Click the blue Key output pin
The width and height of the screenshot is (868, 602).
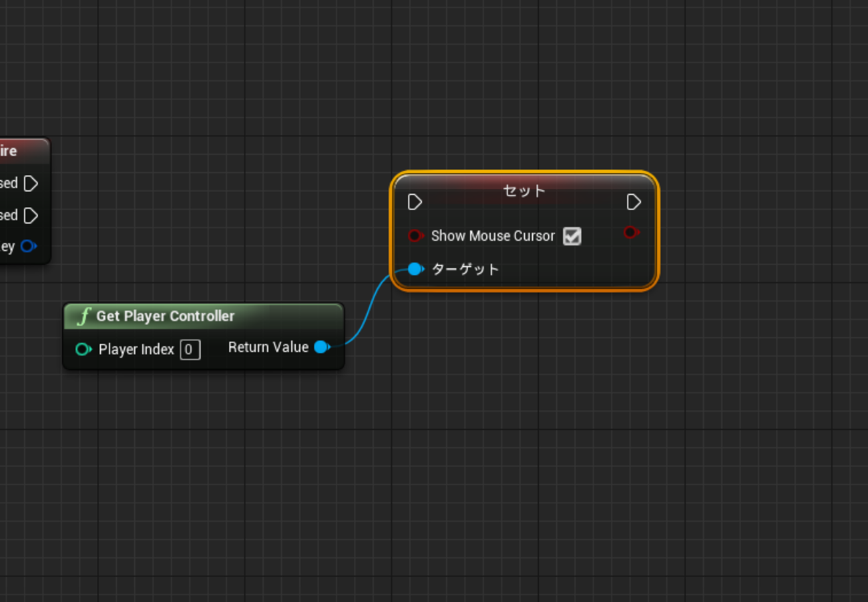pos(29,246)
